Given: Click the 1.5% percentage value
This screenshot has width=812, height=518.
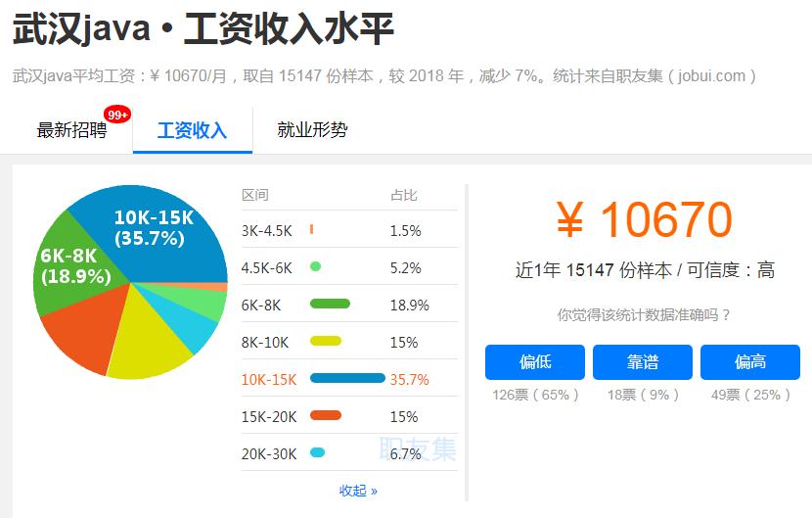Looking at the screenshot, I should point(405,231).
